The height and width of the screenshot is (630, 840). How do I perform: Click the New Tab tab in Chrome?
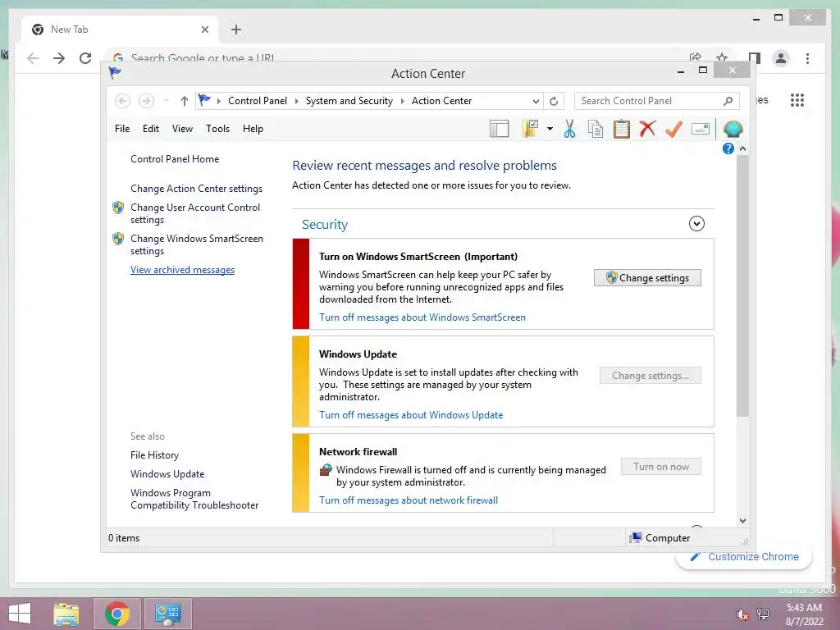coord(120,30)
